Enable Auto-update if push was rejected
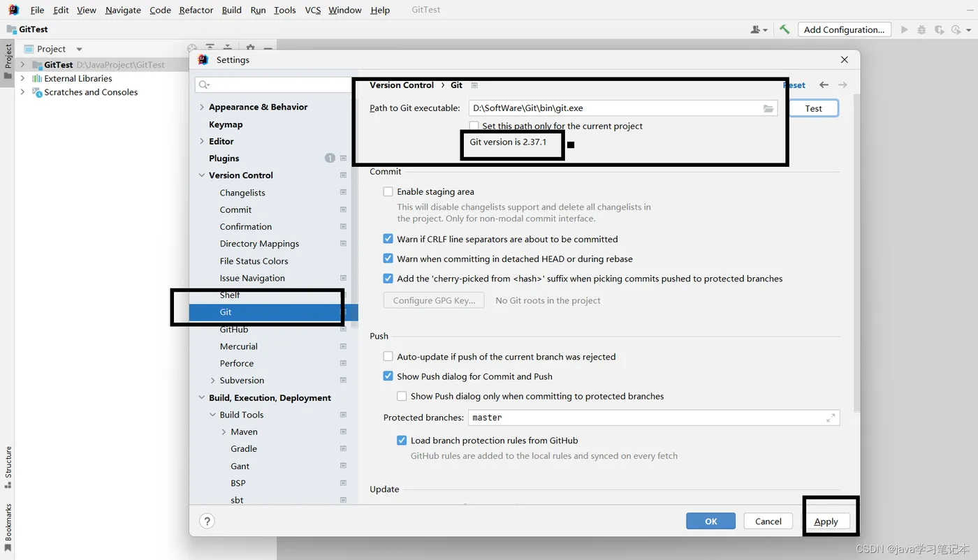The image size is (978, 560). 388,356
